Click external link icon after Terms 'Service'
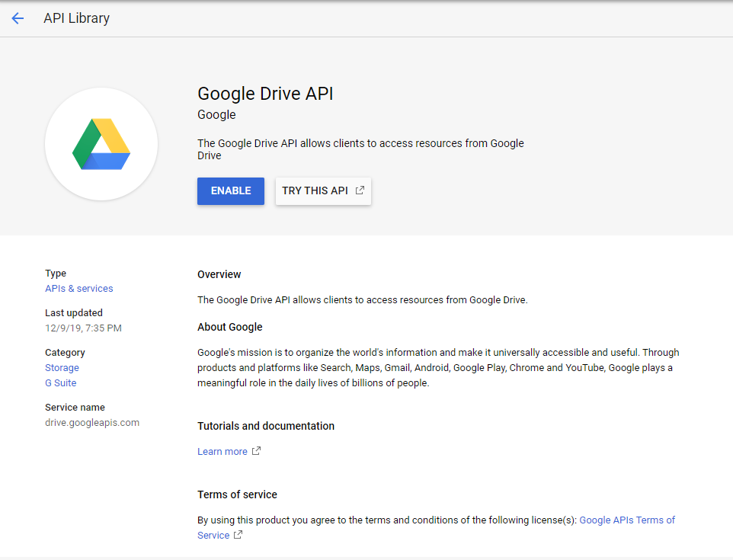 [238, 535]
